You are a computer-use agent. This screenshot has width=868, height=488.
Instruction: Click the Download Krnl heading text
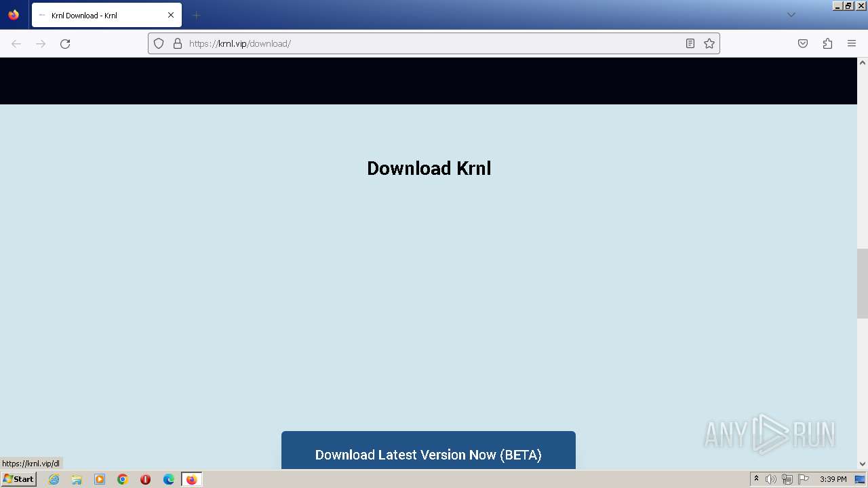(x=429, y=168)
